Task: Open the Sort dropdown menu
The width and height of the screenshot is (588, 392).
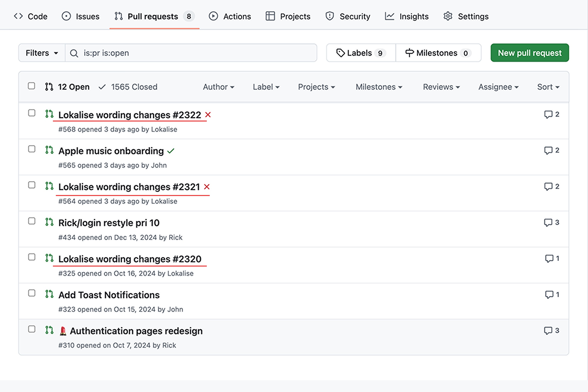Action: point(548,87)
